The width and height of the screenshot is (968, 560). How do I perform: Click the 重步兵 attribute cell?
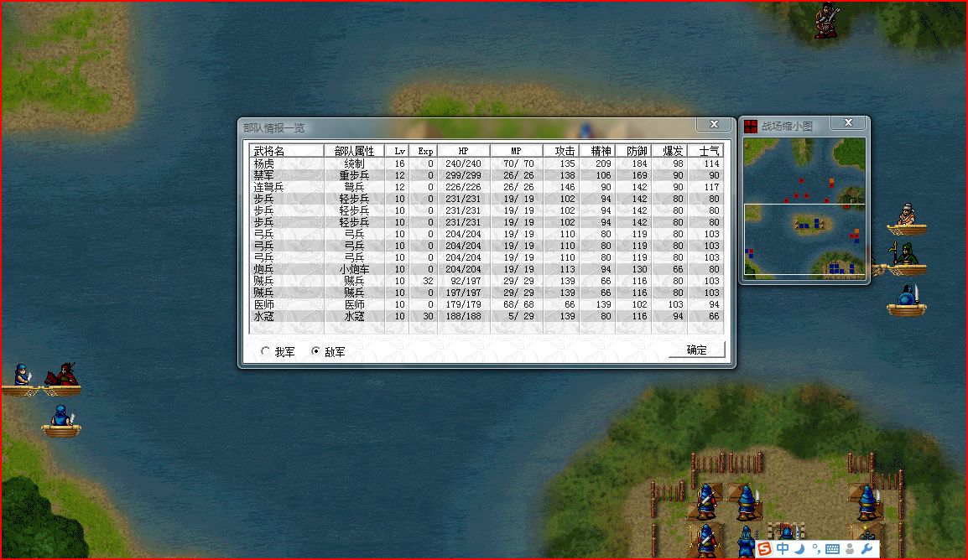[354, 175]
